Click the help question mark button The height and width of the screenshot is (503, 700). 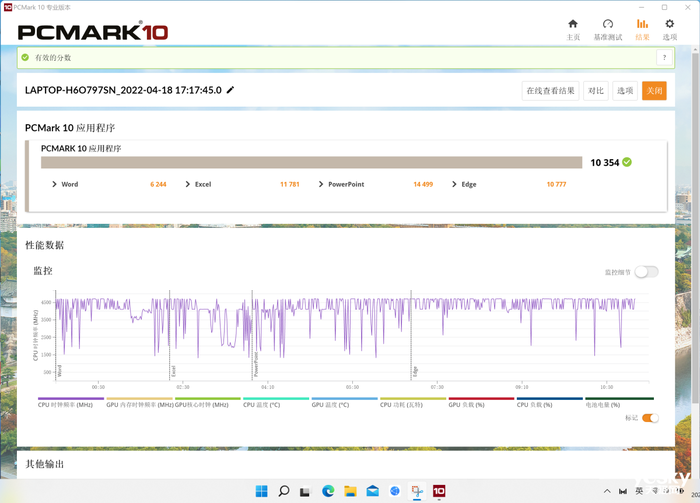(664, 58)
